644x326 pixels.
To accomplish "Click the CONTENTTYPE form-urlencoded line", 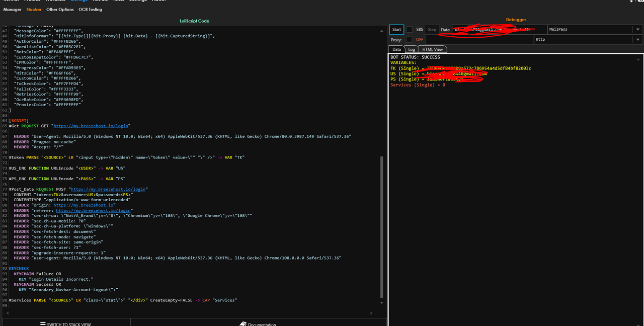I will pos(72,200).
